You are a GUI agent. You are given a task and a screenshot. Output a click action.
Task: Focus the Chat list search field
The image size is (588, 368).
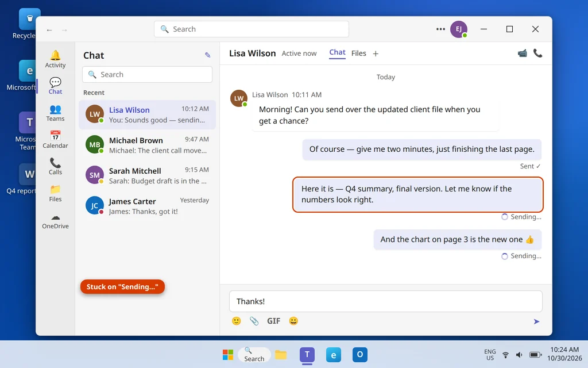(x=148, y=74)
